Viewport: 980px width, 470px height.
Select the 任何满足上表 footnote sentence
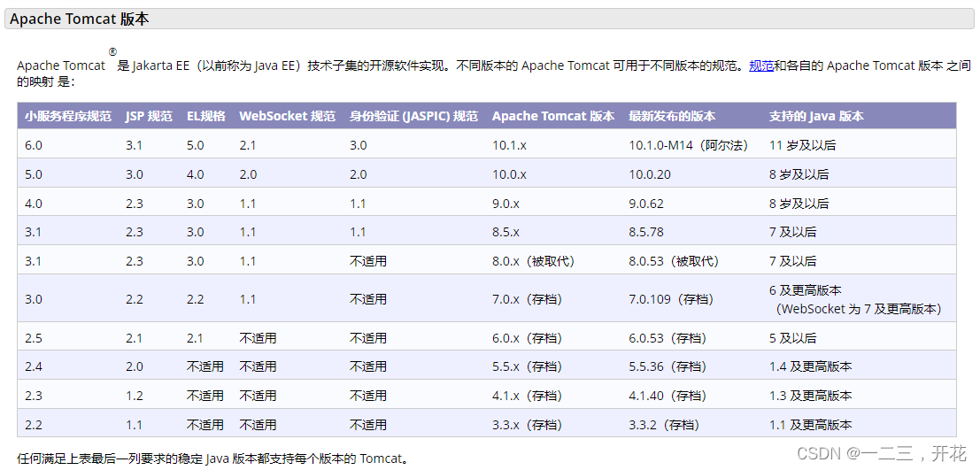tap(213, 458)
